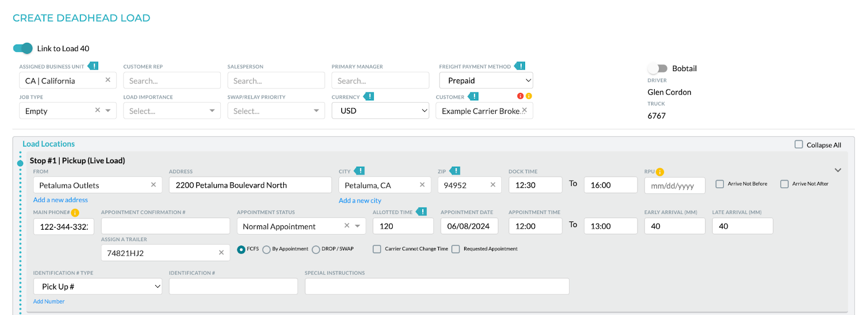This screenshot has height=315, width=868.
Task: Clear the Petaluma, CA city value
Action: pos(422,185)
